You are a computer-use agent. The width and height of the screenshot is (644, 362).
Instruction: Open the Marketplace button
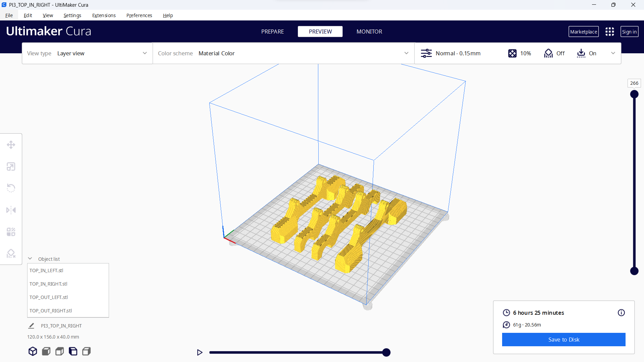pos(583,32)
